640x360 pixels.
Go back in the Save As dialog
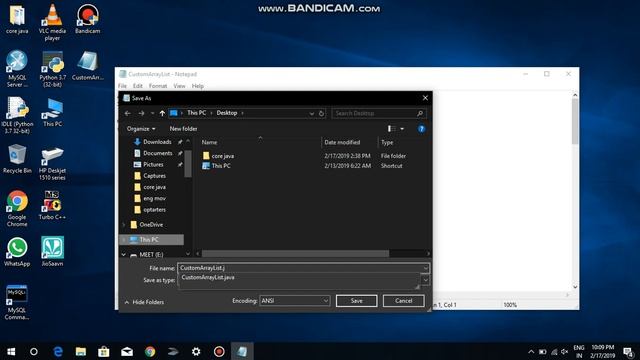point(128,113)
